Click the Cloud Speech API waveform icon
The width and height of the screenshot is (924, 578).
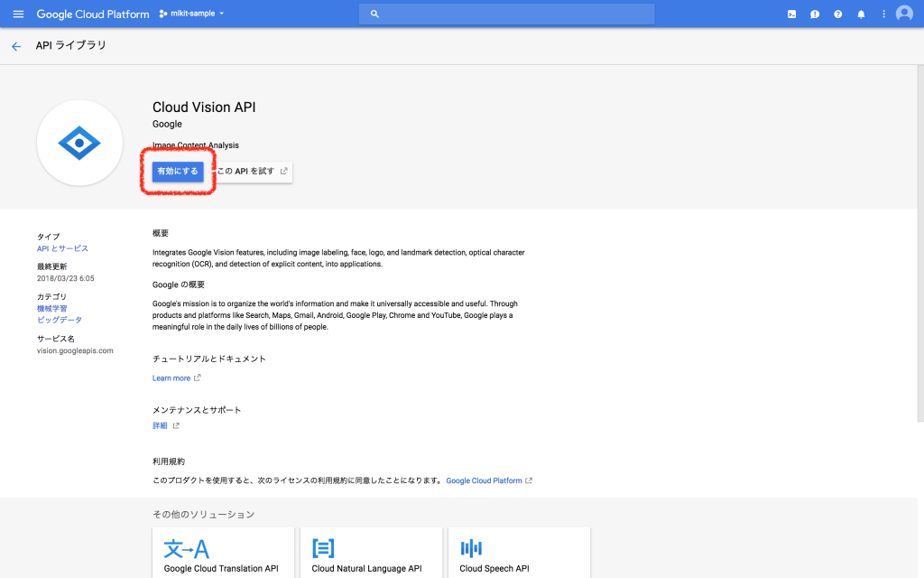tap(471, 548)
